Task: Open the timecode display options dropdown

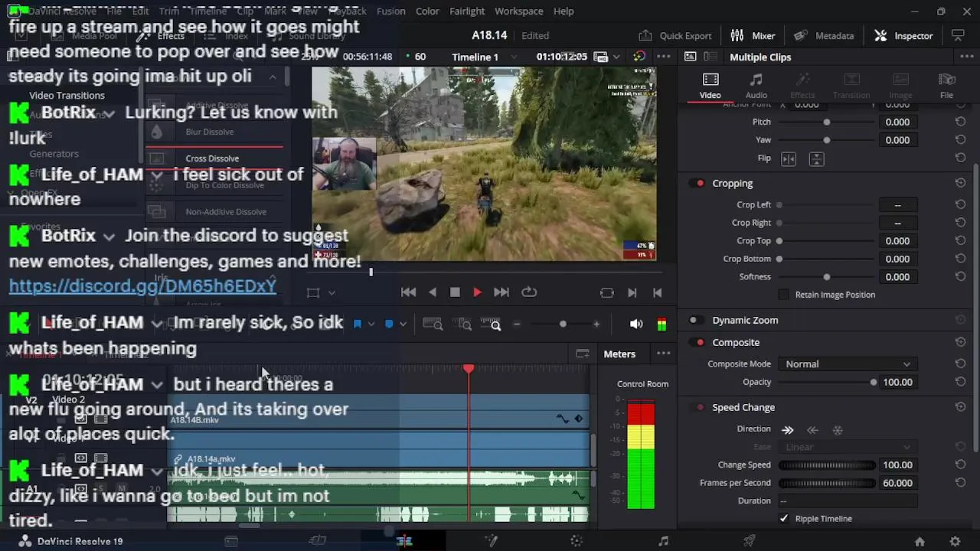Action: click(x=616, y=57)
